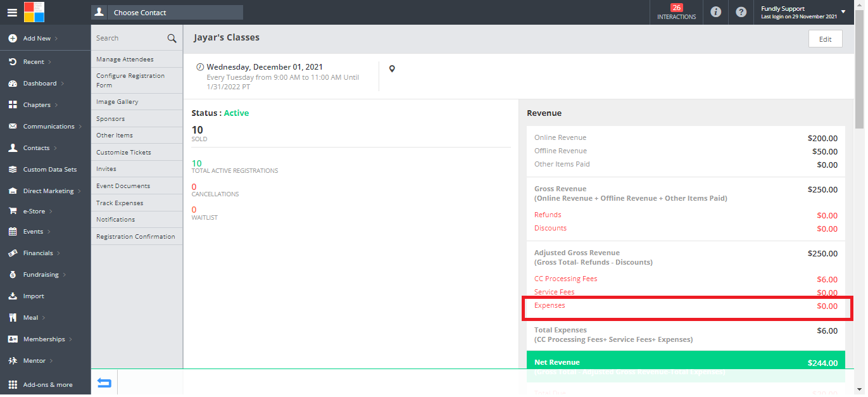Viewport: 868px width, 397px height.
Task: Expand the Dashboard submenu chevron
Action: coord(61,84)
